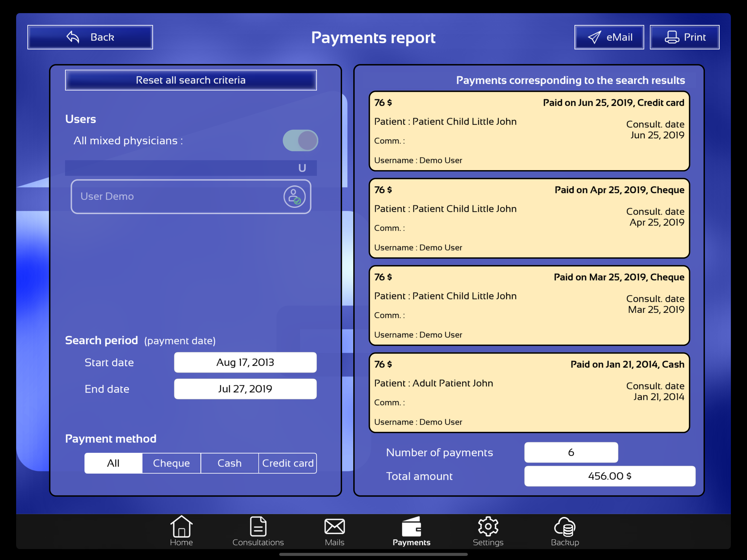
Task: Open the Consultations document icon
Action: [x=258, y=526]
